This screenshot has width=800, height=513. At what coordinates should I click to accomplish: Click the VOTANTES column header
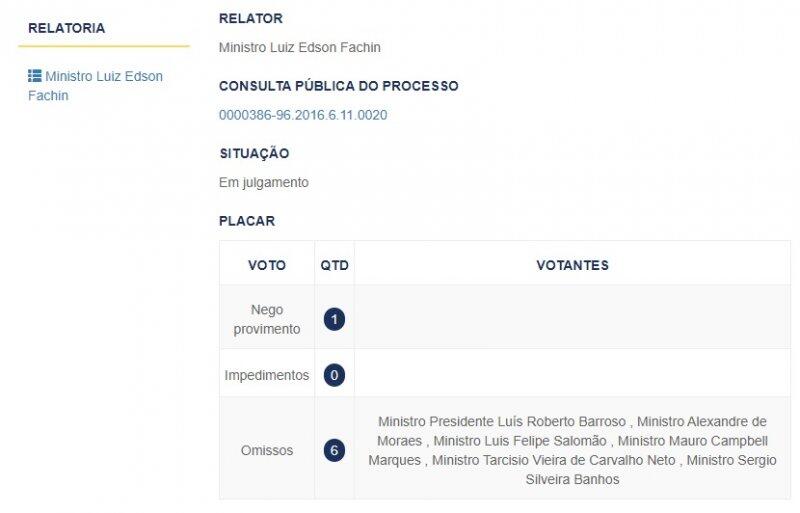(x=572, y=265)
